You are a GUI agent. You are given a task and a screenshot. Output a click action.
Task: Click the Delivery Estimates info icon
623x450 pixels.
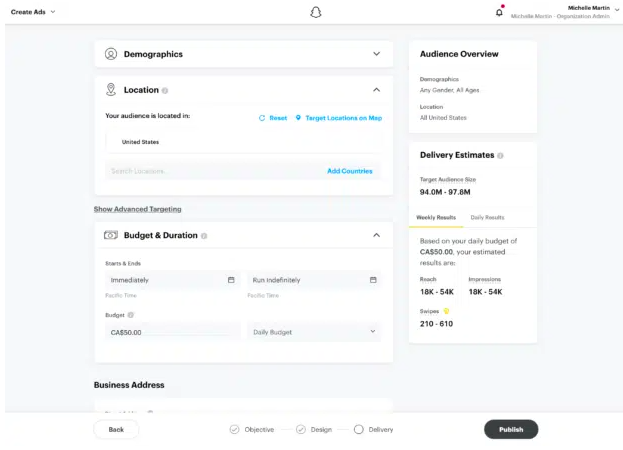click(500, 156)
